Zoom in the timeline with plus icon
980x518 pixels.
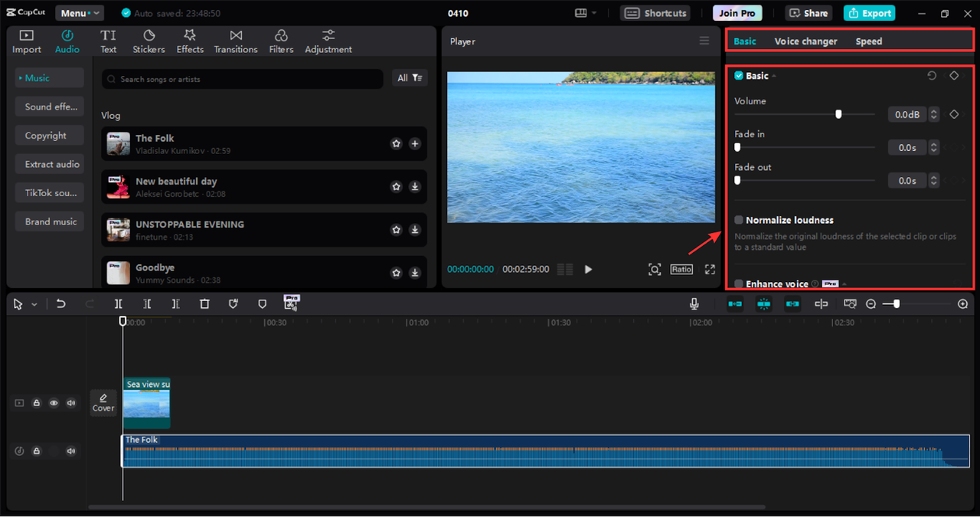click(x=963, y=304)
